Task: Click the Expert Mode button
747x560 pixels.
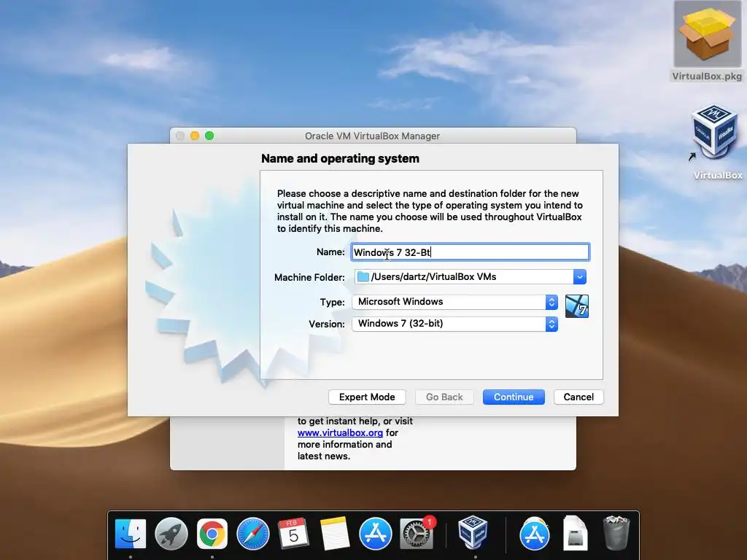Action: [367, 397]
